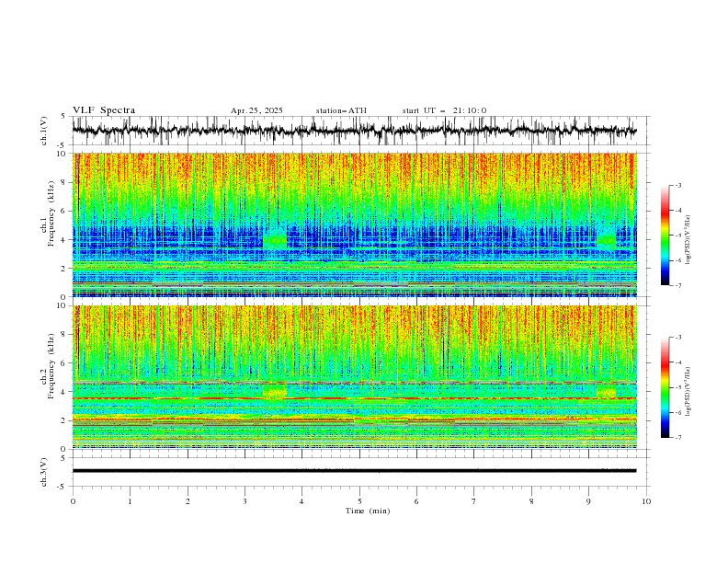Image resolution: width=728 pixels, height=563 pixels.
Task: Click the date 'Apr. 25, 2025'
Action: [x=256, y=110]
